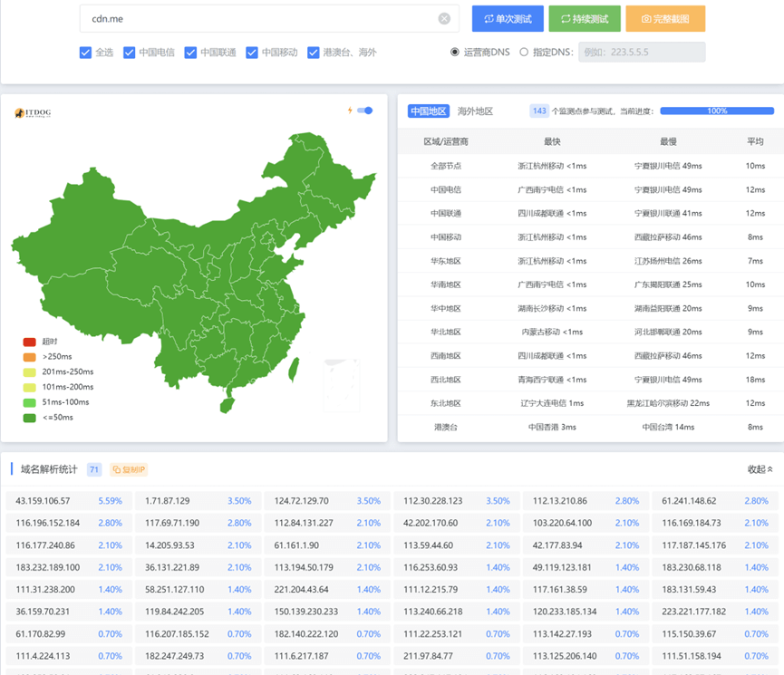The image size is (784, 675).
Task: Click the loop icon on the 持续测试 button
Action: (x=562, y=19)
